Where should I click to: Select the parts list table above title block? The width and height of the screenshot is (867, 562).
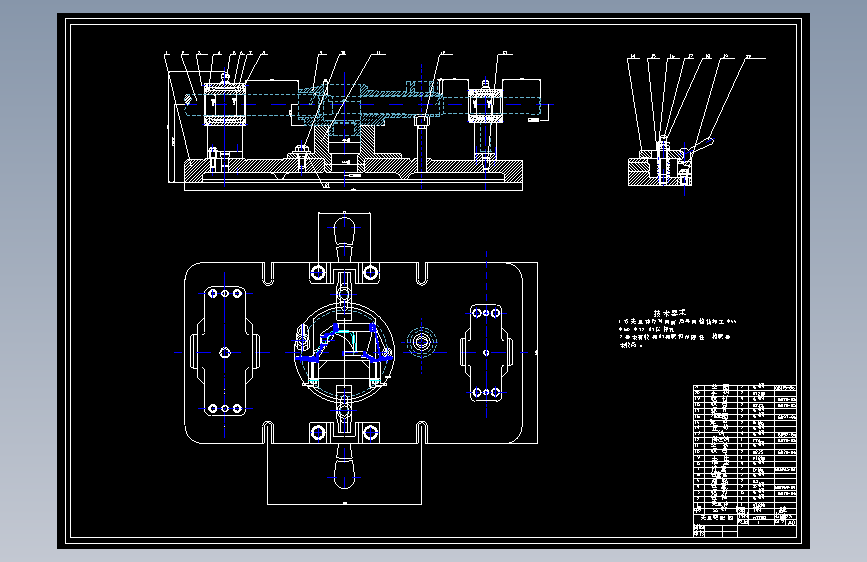(x=744, y=449)
